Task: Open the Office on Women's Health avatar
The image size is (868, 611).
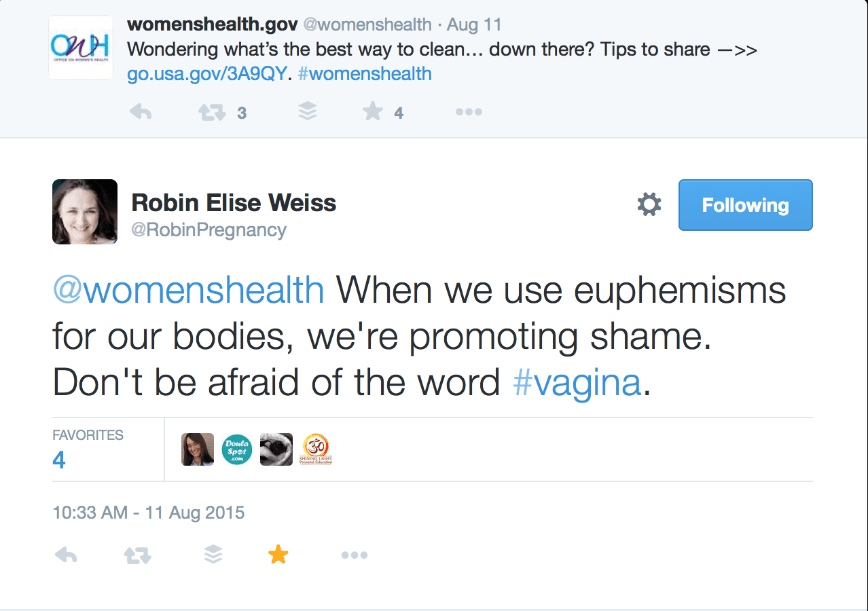Action: coord(81,48)
